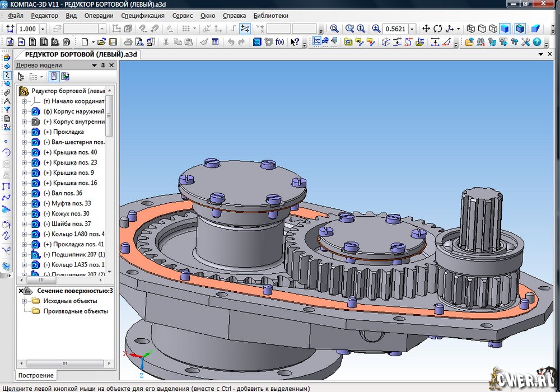Expand the Исходные объекты folder
Screen dimensions: 560x392
pyautogui.click(x=24, y=301)
